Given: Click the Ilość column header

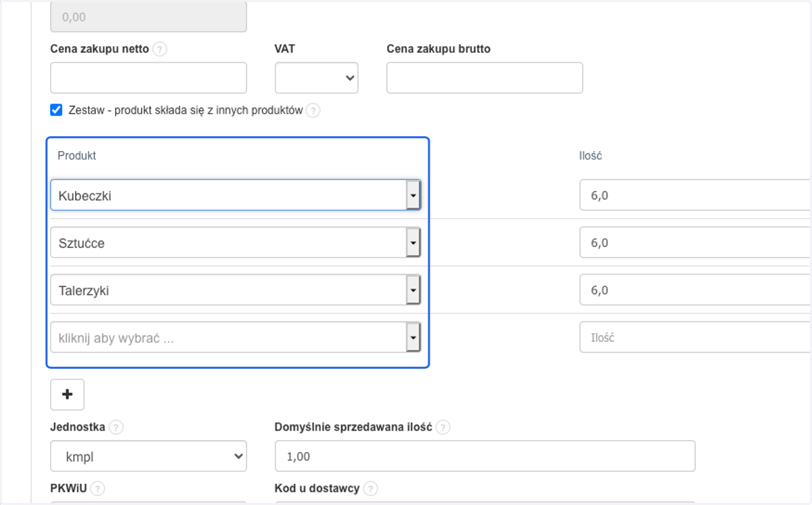Looking at the screenshot, I should (x=591, y=156).
